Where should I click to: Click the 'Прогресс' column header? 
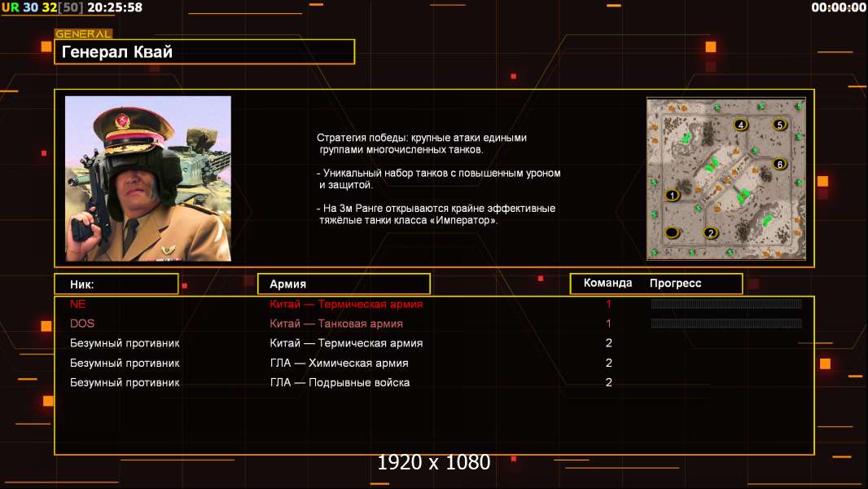(x=675, y=284)
